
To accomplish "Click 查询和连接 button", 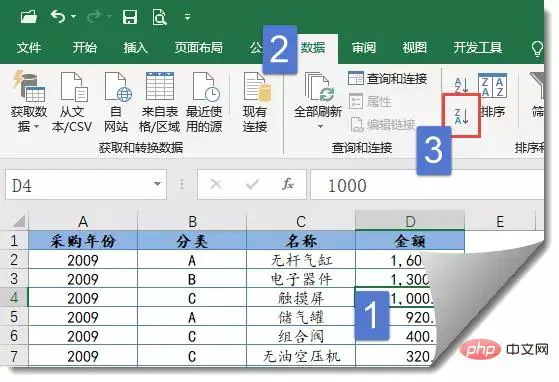I will pyautogui.click(x=388, y=78).
